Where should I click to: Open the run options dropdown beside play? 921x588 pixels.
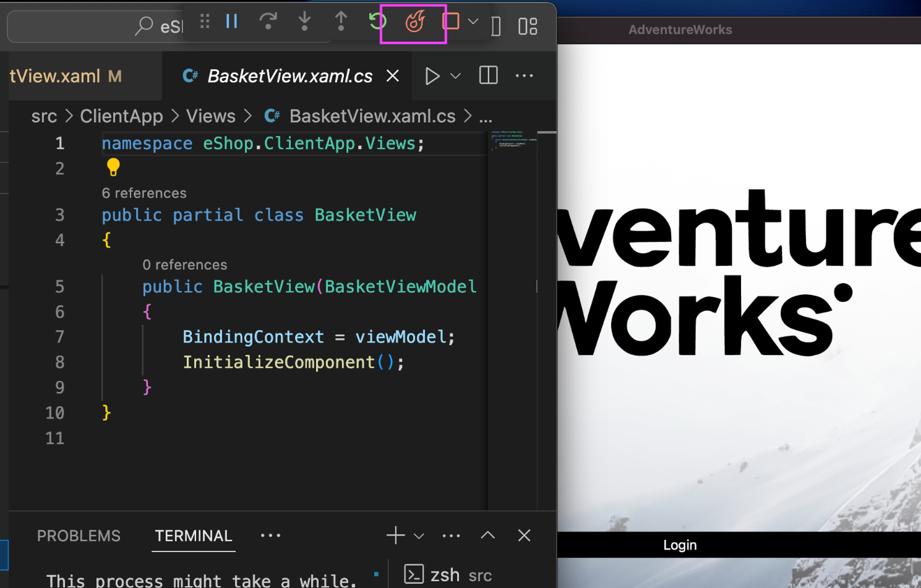point(455,76)
